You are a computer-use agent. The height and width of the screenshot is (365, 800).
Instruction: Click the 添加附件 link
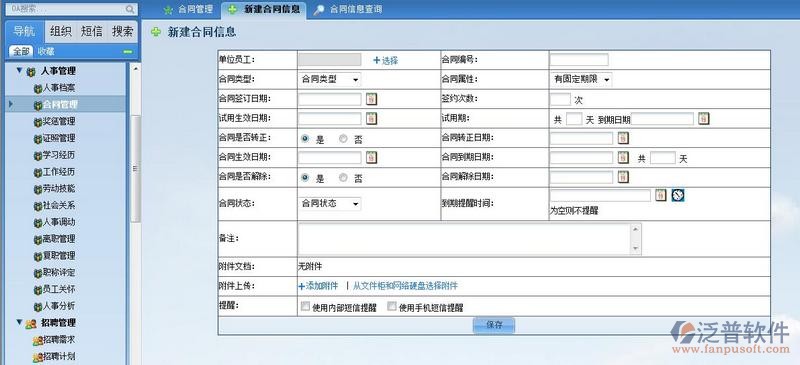pyautogui.click(x=318, y=286)
